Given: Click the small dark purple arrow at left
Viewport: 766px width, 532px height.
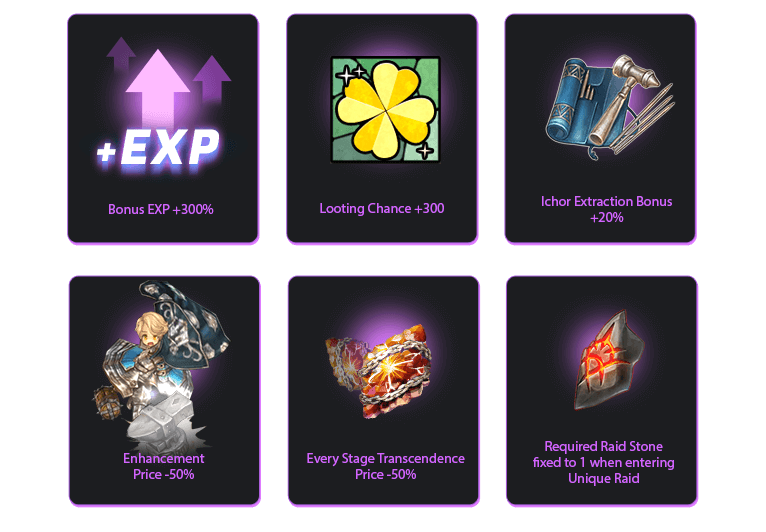Looking at the screenshot, I should pos(121,53).
